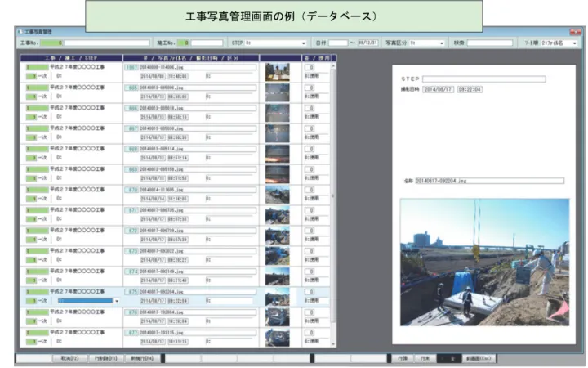The width and height of the screenshot is (588, 368).
Task: Select thumbnail in row 677
Action: (277, 337)
